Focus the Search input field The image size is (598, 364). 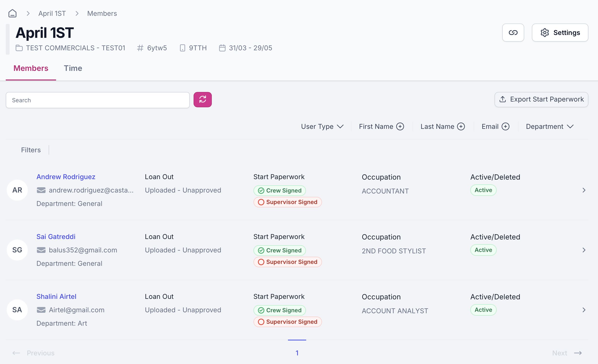[98, 100]
